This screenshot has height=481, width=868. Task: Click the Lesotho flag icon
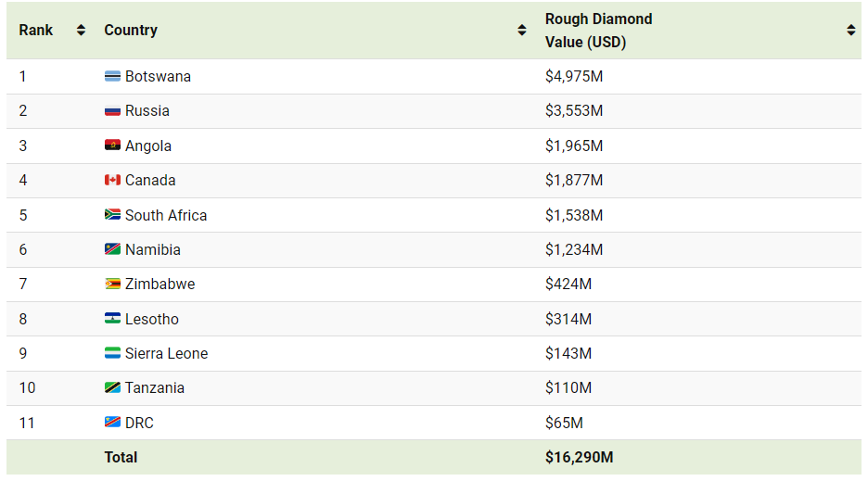[112, 319]
